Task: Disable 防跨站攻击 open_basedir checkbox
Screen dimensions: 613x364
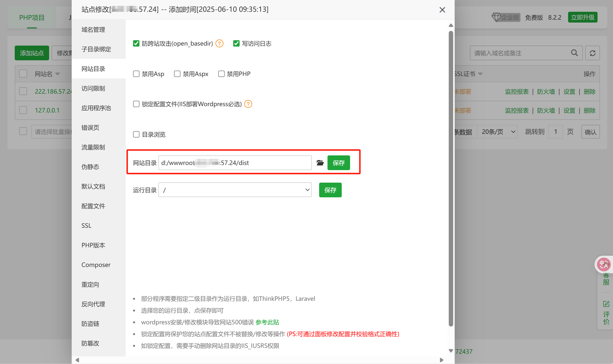Action: point(136,44)
